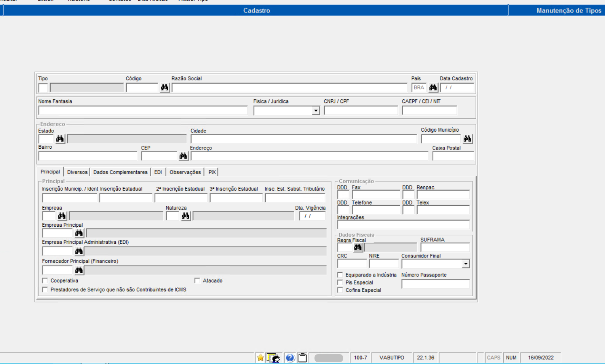Focus the Inscrição Estadual field
Image resolution: width=605 pixels, height=364 pixels.
click(126, 198)
